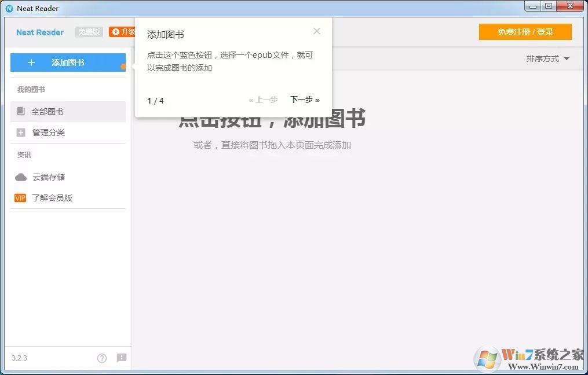Viewport: 588px width, 375px height.
Task: Click the plus icon beside 管理分类
Action: tap(21, 133)
